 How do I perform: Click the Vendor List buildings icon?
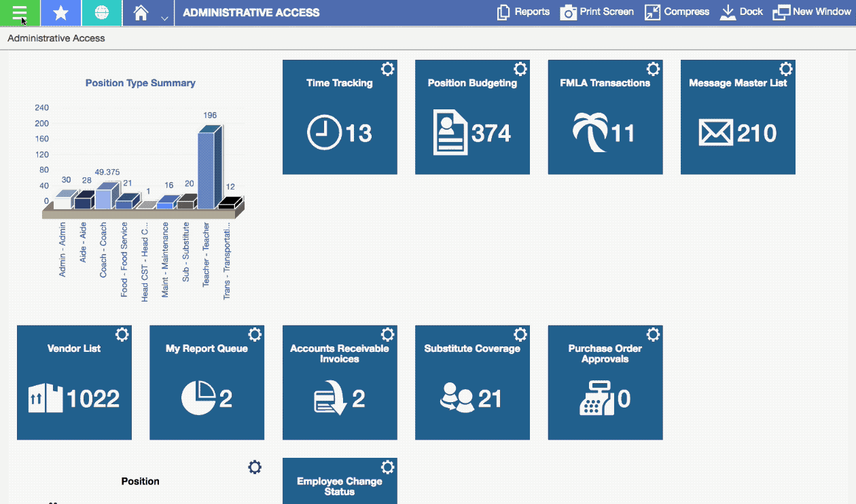[x=45, y=398]
